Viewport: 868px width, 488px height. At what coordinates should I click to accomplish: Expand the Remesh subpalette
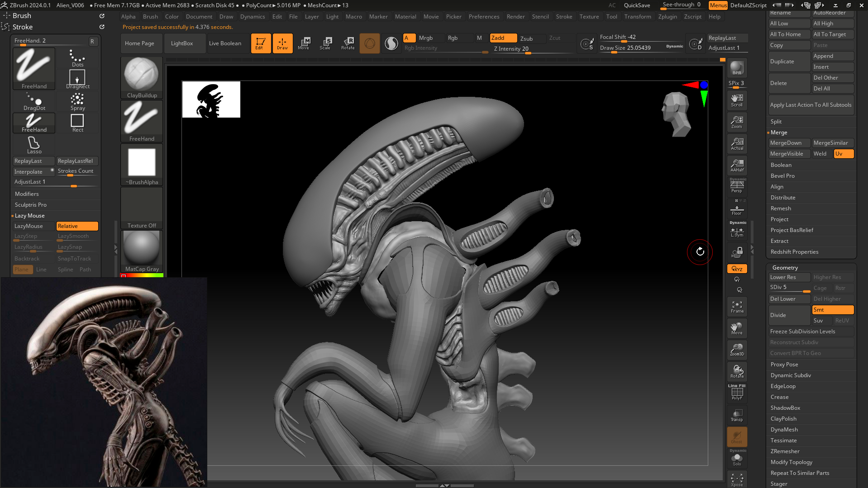[781, 208]
